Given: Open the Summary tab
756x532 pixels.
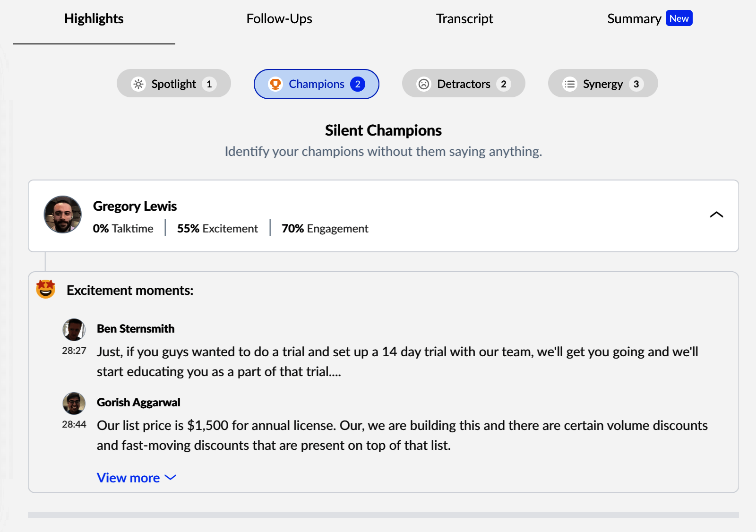Looking at the screenshot, I should point(634,19).
